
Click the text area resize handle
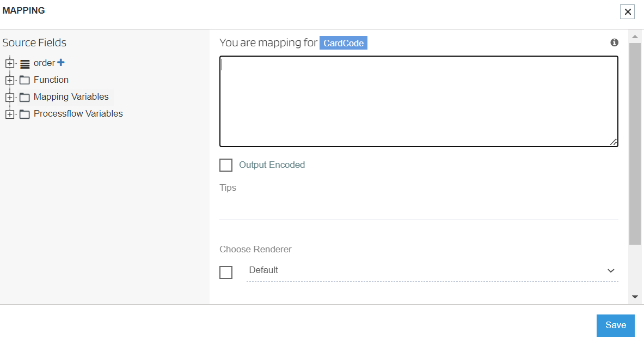[614, 142]
